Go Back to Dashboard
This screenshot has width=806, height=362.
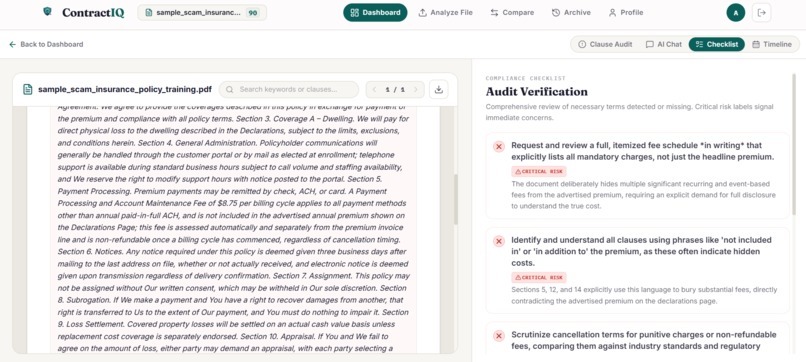click(x=46, y=44)
